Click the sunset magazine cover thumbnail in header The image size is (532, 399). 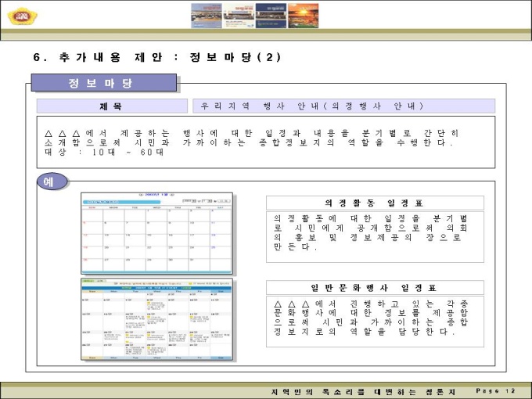coord(303,16)
